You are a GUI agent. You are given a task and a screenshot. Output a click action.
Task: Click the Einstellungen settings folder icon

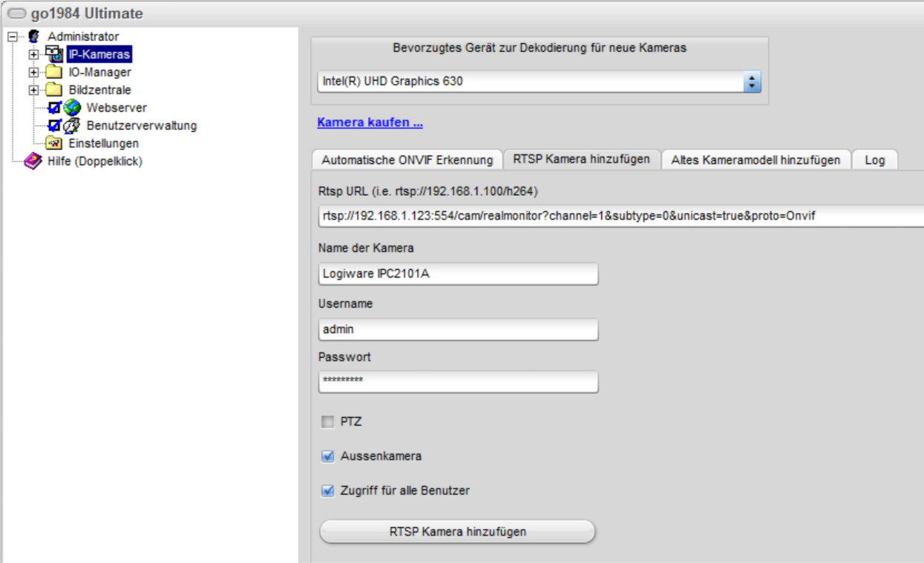pos(54,143)
